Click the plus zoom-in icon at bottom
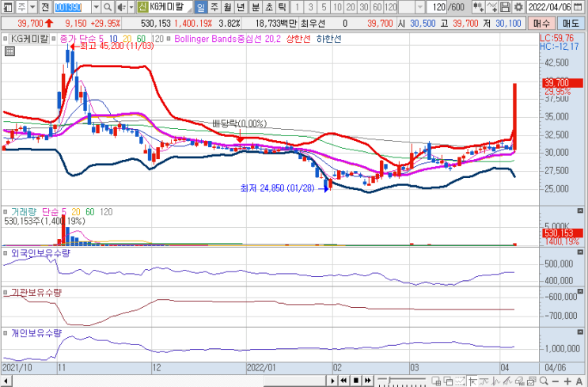This screenshot has height=387, width=588. pyautogui.click(x=567, y=381)
